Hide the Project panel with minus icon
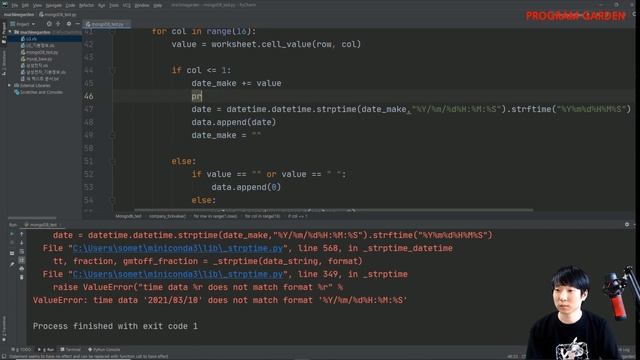The height and width of the screenshot is (360, 640). coord(78,24)
